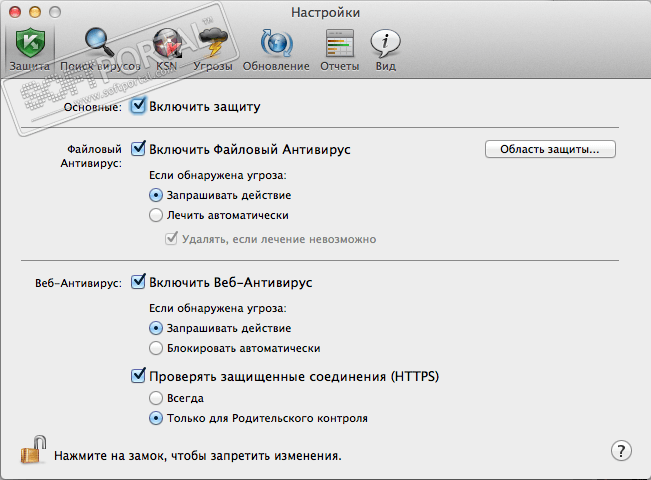Select Только для Родительского контроля option
651x480 pixels.
click(156, 418)
